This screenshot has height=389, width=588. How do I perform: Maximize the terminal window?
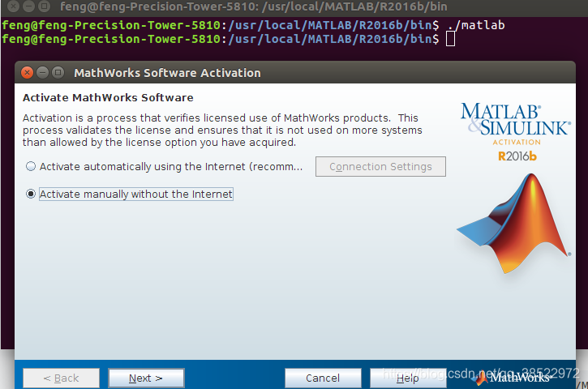pos(45,6)
